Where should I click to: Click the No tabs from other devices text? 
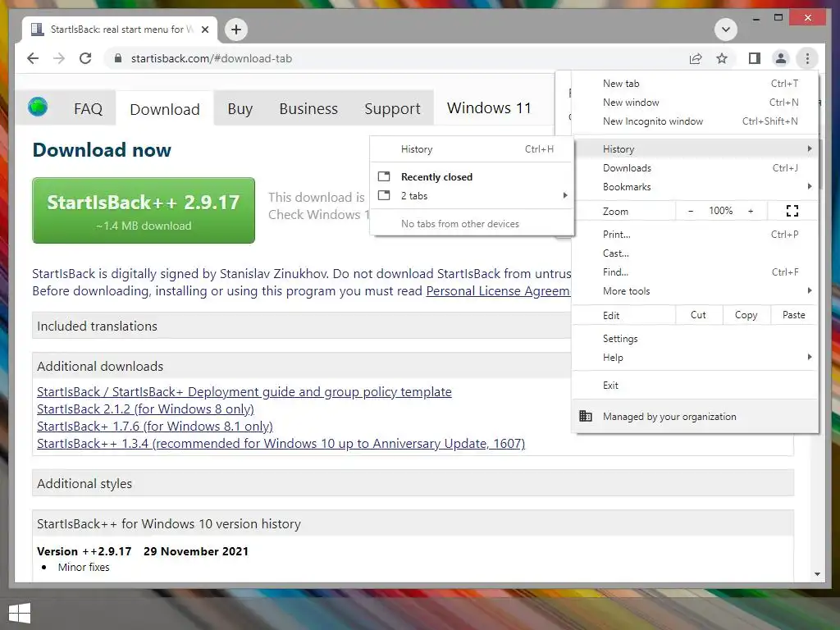tap(460, 224)
